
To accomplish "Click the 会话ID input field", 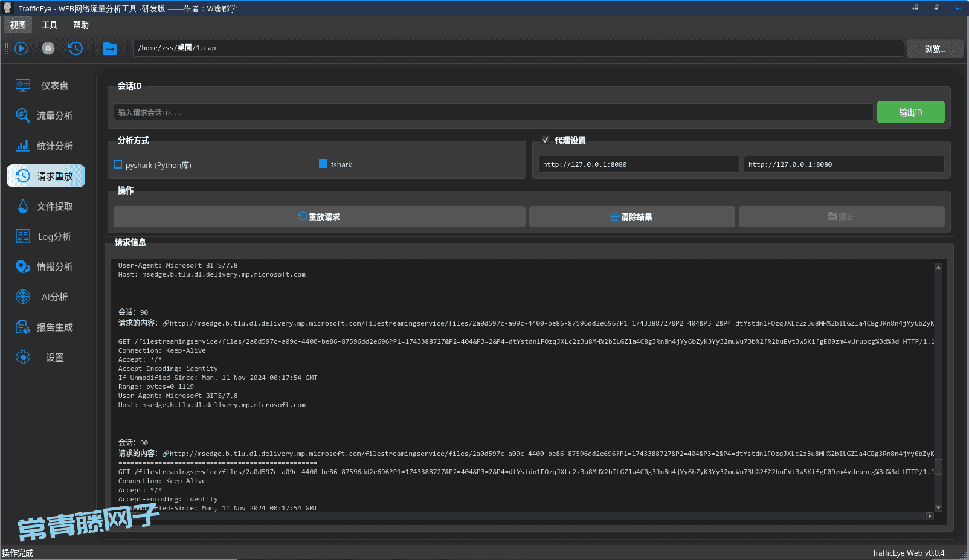I will 492,112.
